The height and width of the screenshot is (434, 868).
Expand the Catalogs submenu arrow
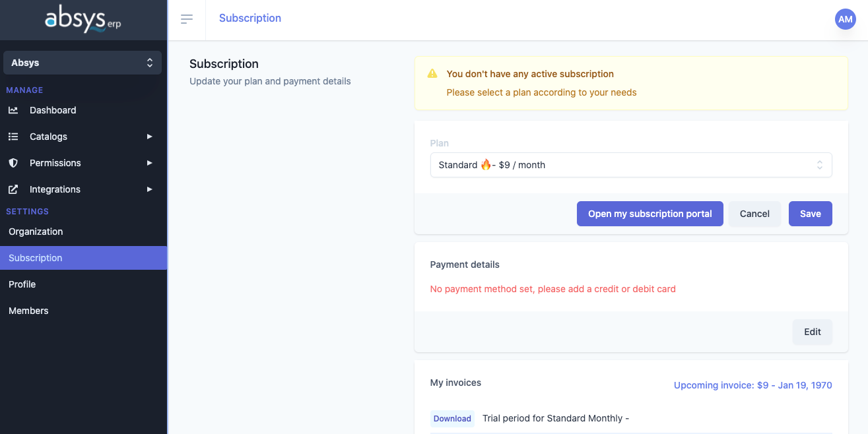tap(150, 137)
